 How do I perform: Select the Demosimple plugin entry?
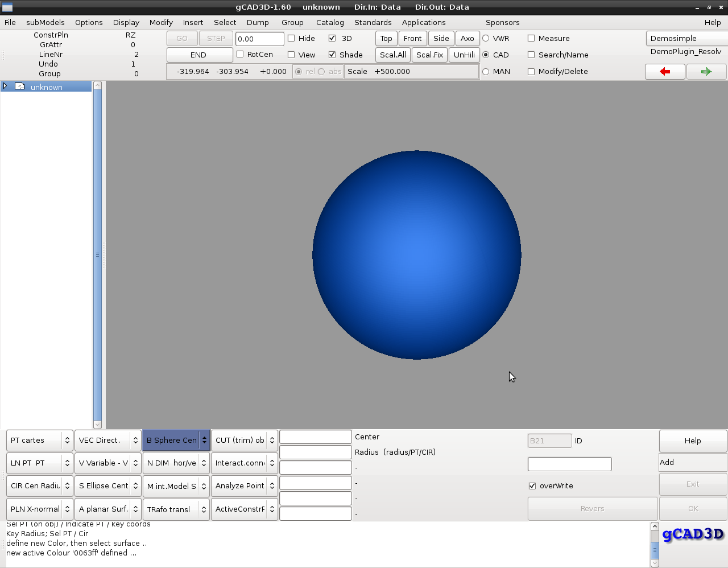(686, 38)
